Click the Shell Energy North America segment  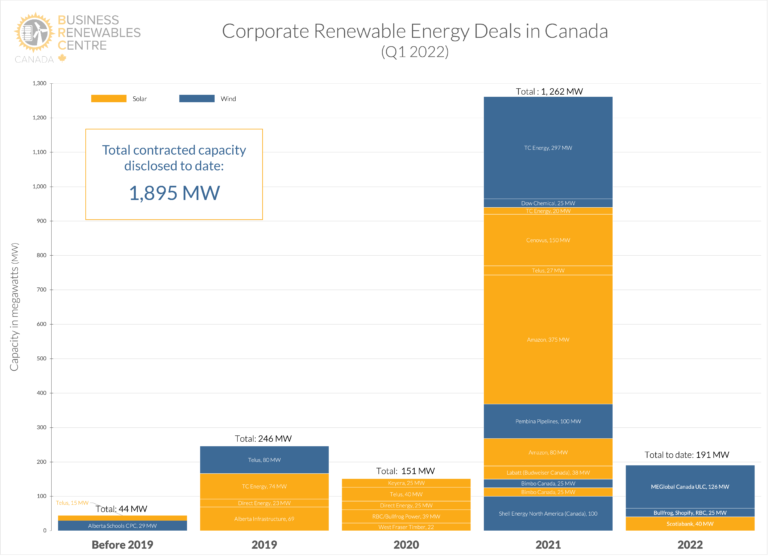click(x=548, y=513)
